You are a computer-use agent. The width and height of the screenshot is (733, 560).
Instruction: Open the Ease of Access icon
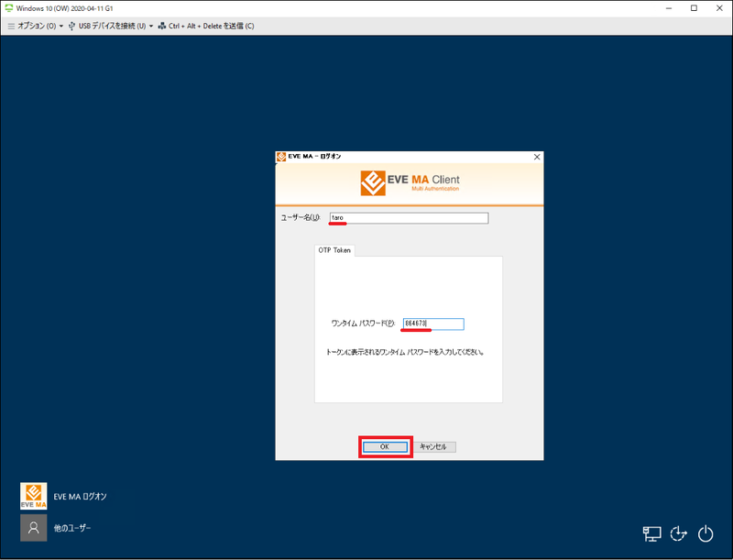pos(678,533)
